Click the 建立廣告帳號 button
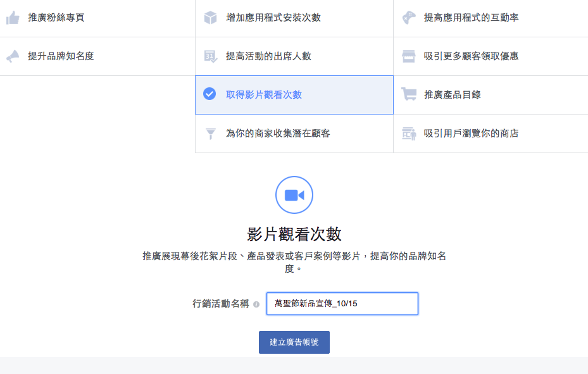The width and height of the screenshot is (588, 374). click(x=294, y=342)
